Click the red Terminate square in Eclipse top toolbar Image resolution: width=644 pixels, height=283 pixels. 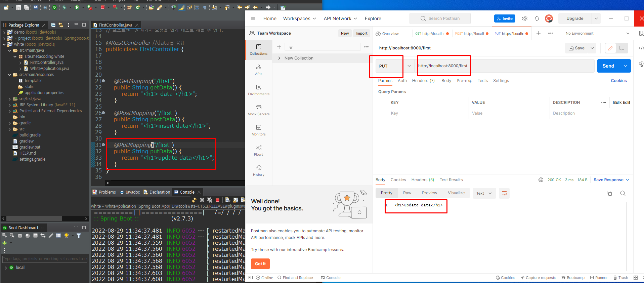(103, 7)
